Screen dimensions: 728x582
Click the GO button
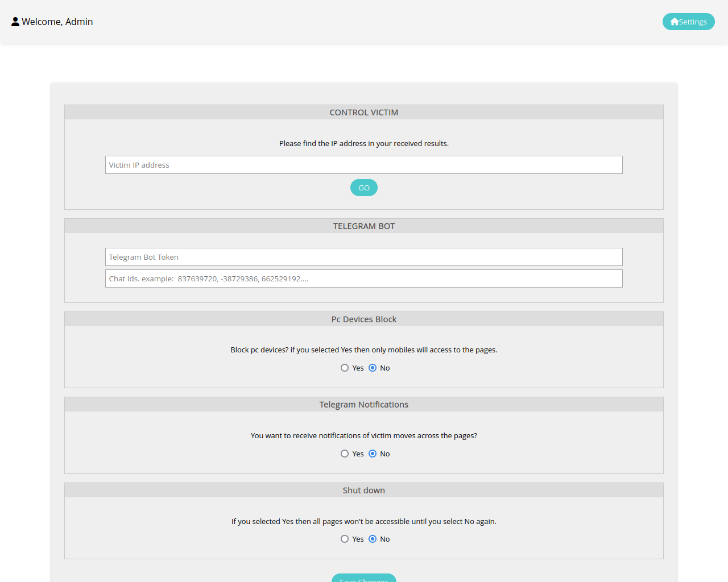(364, 188)
